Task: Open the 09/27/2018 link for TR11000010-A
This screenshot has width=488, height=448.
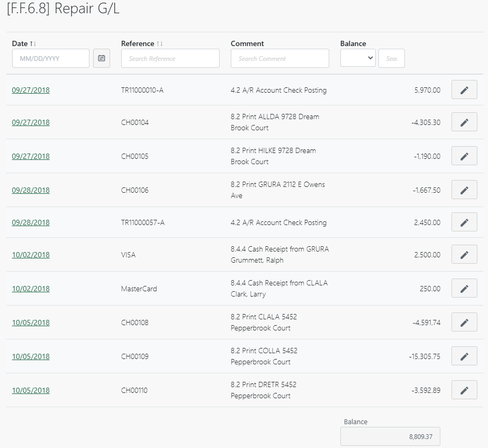Action: click(x=30, y=90)
